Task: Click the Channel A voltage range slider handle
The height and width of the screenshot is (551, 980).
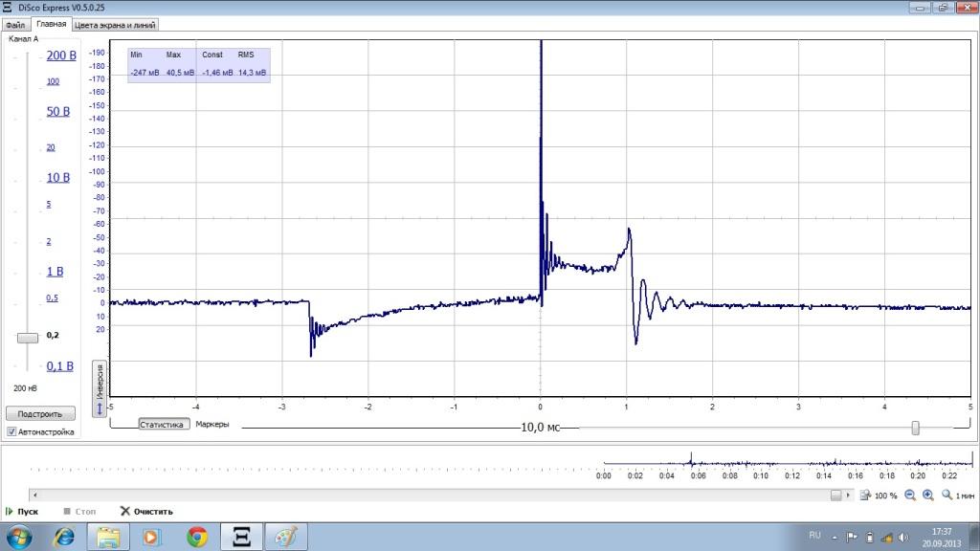Action: [x=28, y=338]
